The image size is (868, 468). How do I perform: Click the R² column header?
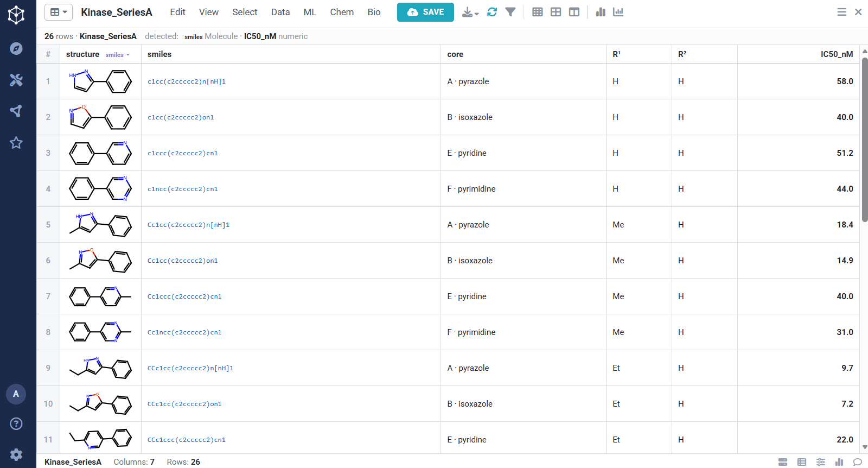tap(705, 54)
